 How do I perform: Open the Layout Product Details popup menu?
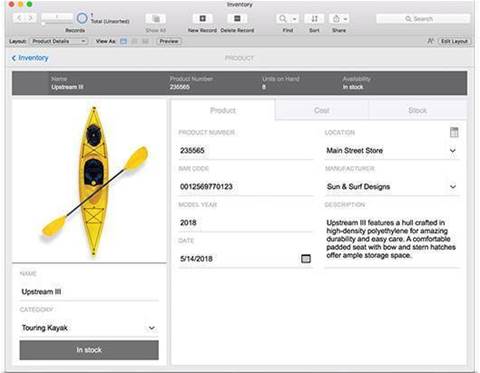[59, 41]
